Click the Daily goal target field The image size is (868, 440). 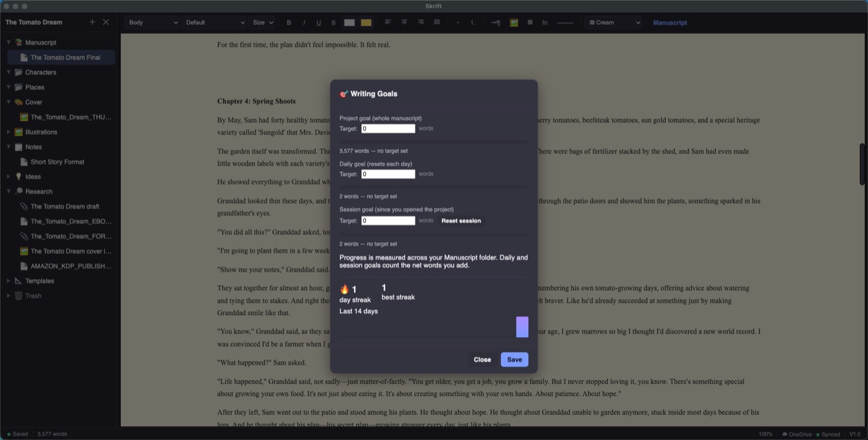388,174
